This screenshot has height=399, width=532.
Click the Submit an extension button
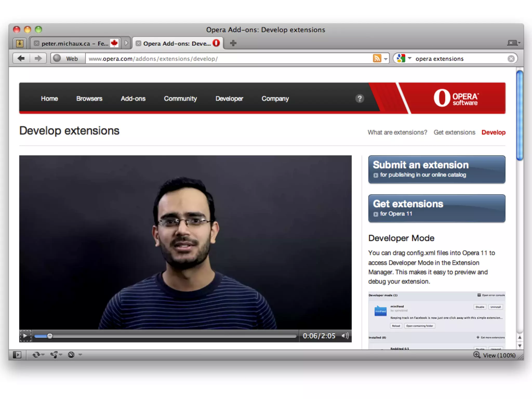click(437, 169)
